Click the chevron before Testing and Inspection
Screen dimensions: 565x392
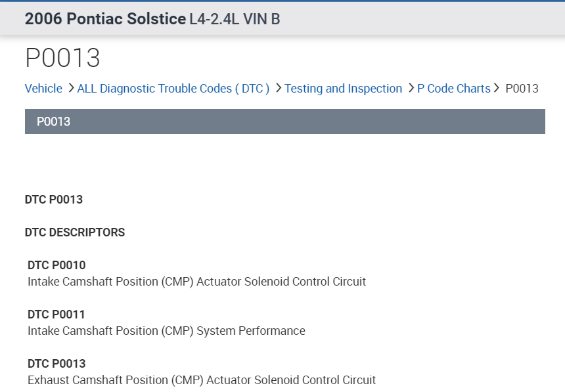[279, 88]
